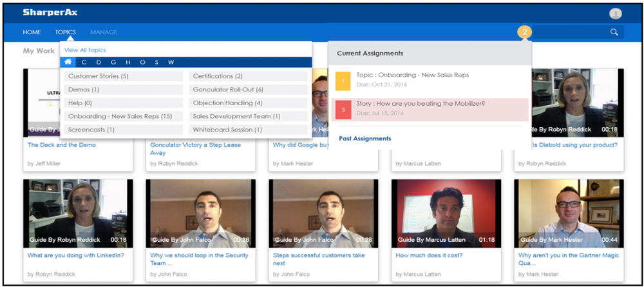Open the user profile avatar icon

615,14
